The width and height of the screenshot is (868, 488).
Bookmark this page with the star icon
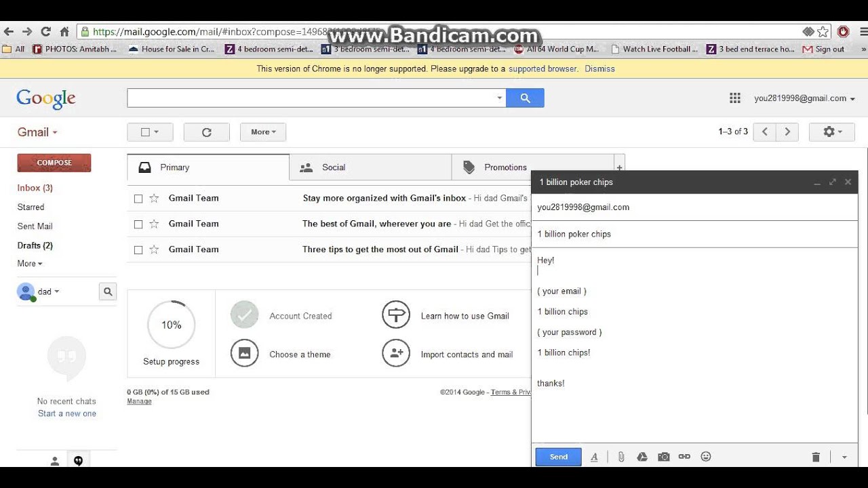[823, 31]
